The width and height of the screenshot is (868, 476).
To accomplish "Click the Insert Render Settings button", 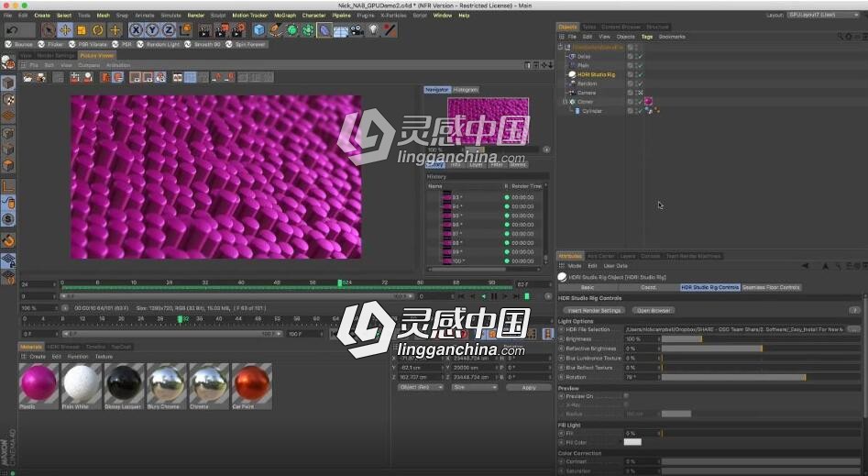I will 594,310.
